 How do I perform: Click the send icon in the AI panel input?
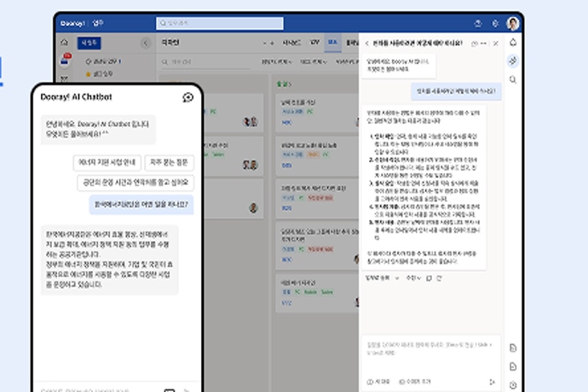[493, 383]
